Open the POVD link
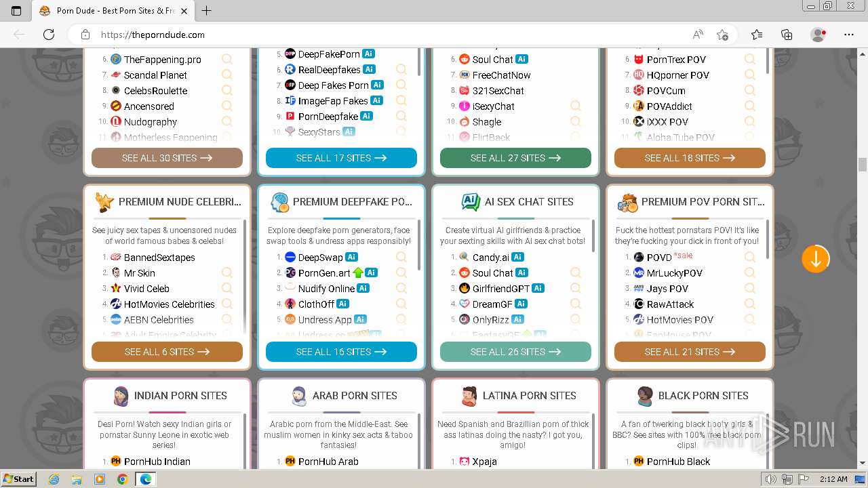Screen dimensions: 868x488 coord(659,258)
